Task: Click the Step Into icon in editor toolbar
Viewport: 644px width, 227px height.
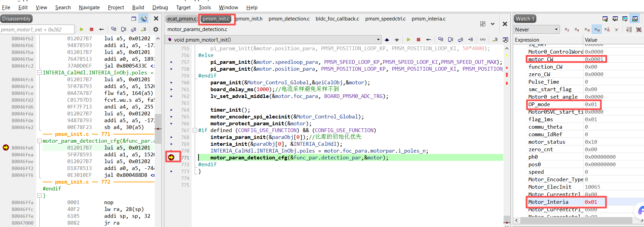Action: tap(441, 40)
